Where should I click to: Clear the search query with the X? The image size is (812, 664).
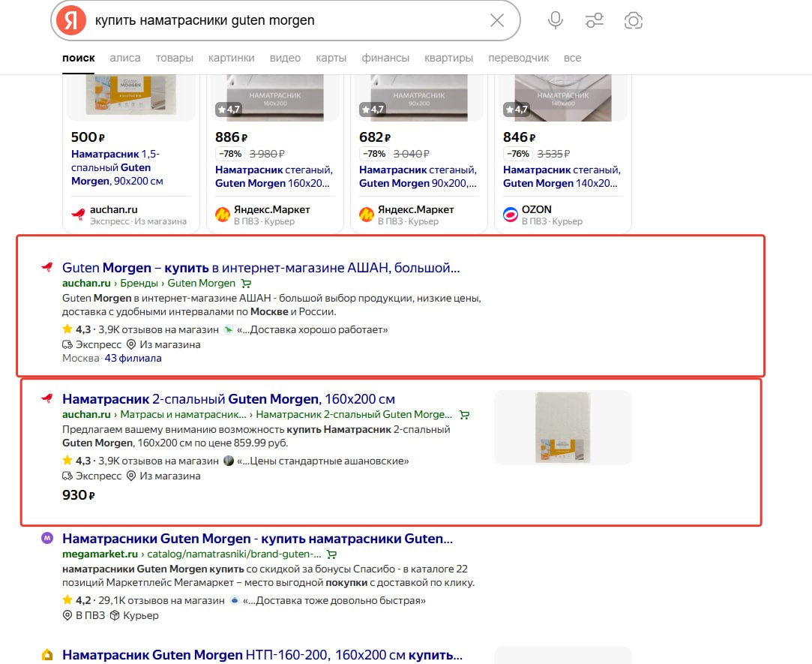497,21
